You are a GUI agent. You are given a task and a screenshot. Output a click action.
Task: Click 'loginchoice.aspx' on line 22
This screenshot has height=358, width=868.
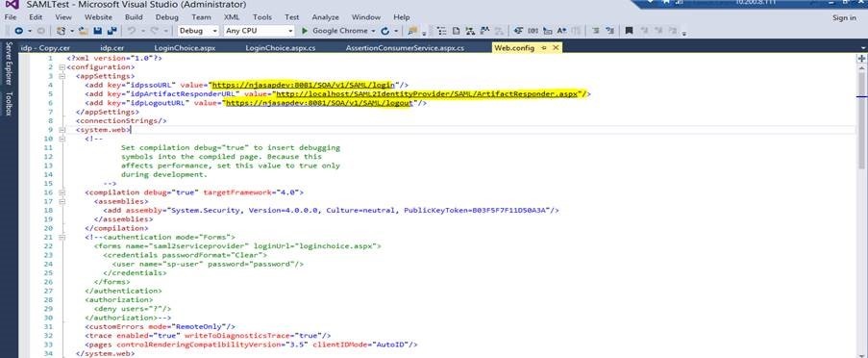click(336, 245)
